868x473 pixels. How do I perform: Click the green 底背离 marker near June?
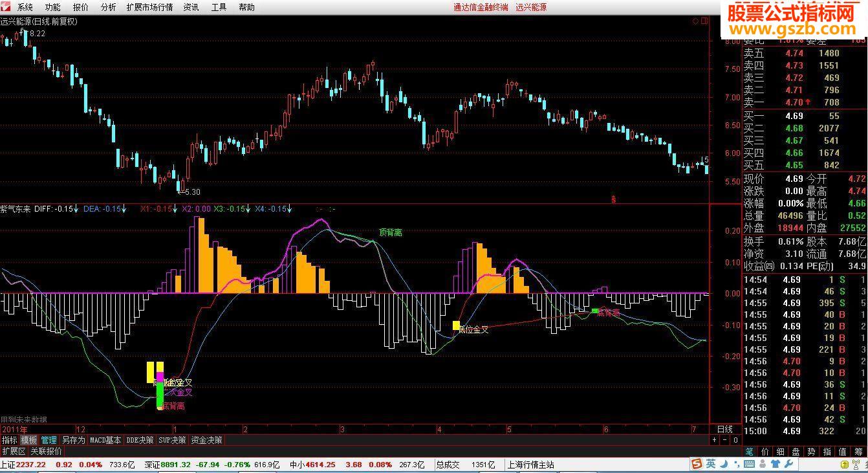(x=595, y=311)
